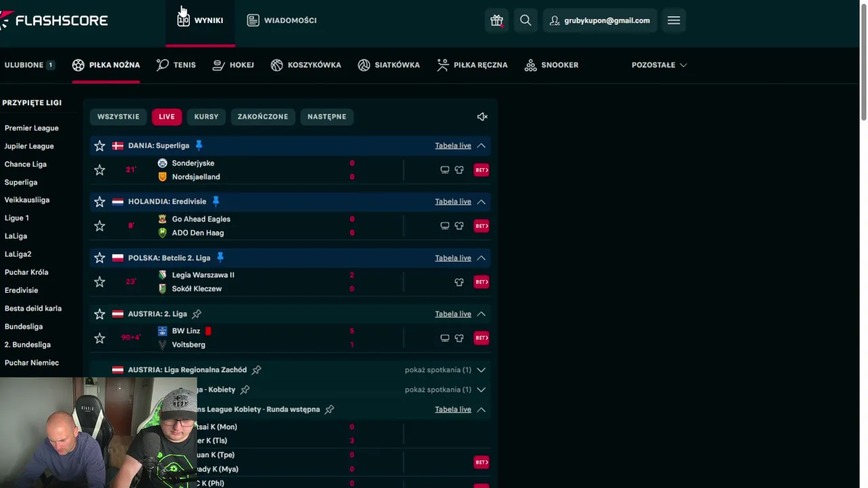This screenshot has width=868, height=488.
Task: Collapse the HOLANDIA Eredivisie section
Action: pos(481,201)
